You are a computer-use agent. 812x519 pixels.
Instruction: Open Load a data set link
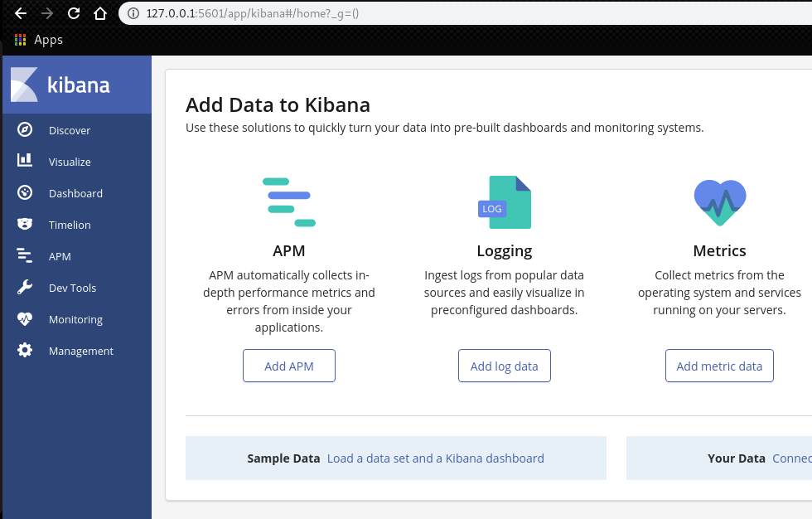point(435,458)
